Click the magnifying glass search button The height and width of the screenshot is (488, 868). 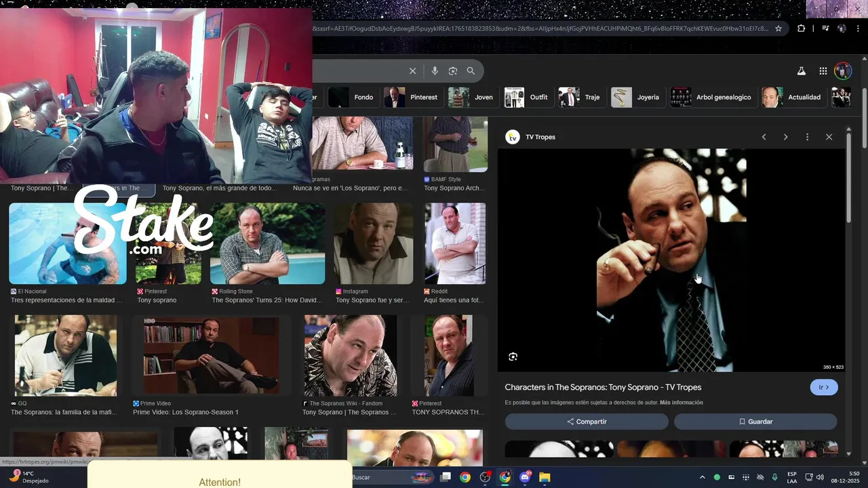pos(471,70)
